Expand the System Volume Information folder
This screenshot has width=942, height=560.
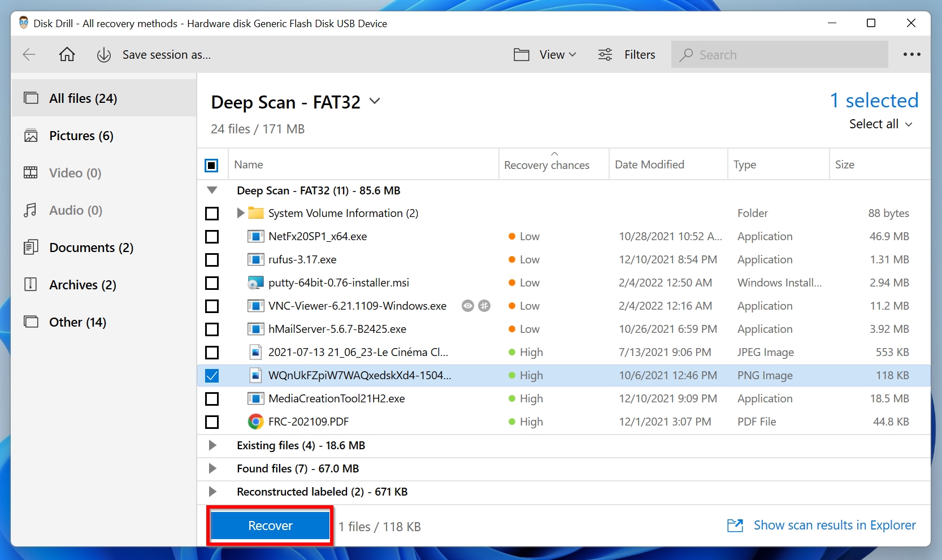tap(240, 213)
